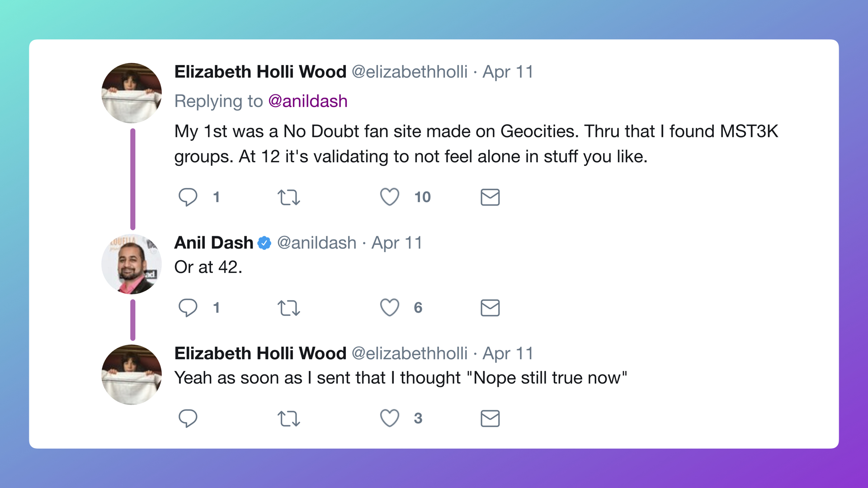Share Anil Dash's tweet via message icon
The height and width of the screenshot is (488, 868).
[x=490, y=308]
